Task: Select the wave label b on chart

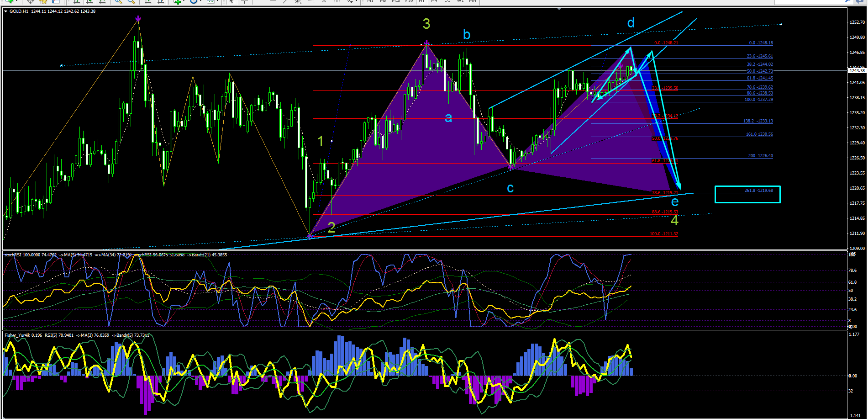Action: tap(467, 34)
